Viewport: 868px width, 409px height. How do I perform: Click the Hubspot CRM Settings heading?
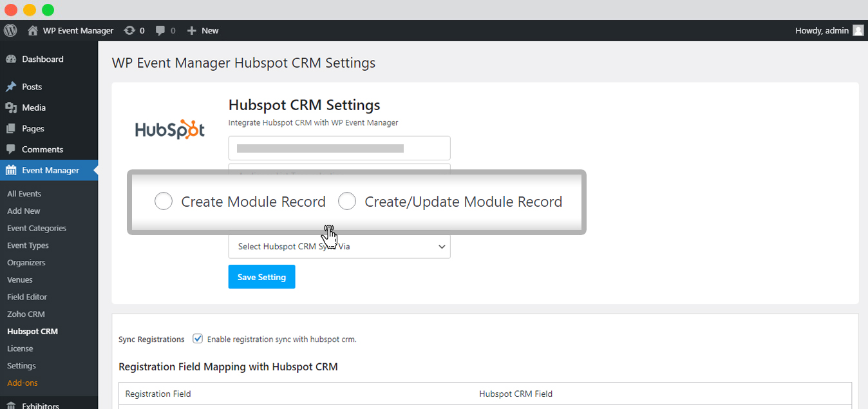click(x=305, y=105)
